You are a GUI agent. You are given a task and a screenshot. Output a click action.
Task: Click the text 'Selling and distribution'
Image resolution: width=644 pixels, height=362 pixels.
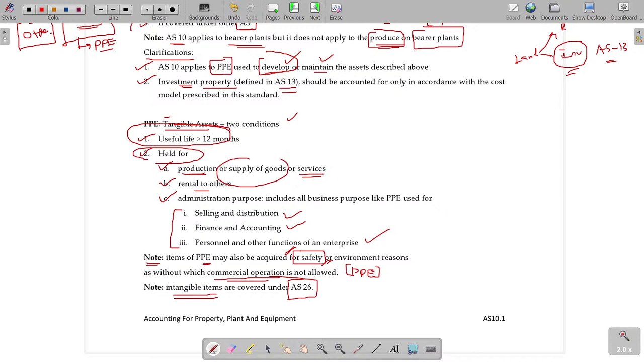(236, 213)
